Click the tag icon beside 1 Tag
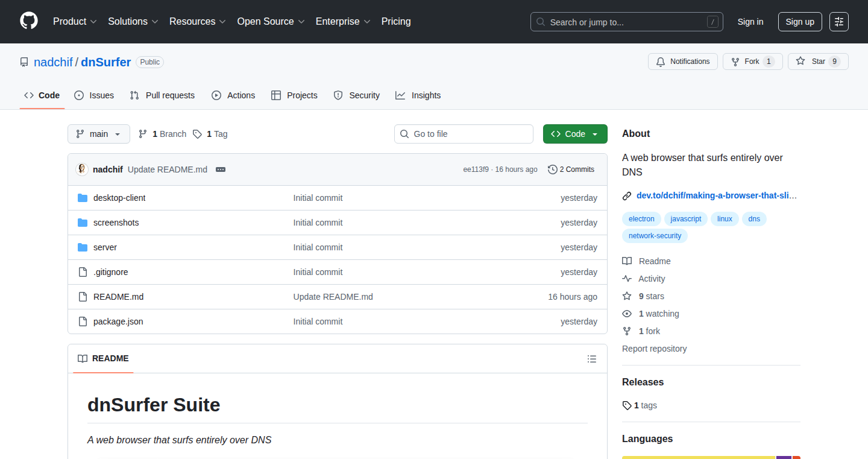Image resolution: width=868 pixels, height=459 pixels. [x=197, y=134]
